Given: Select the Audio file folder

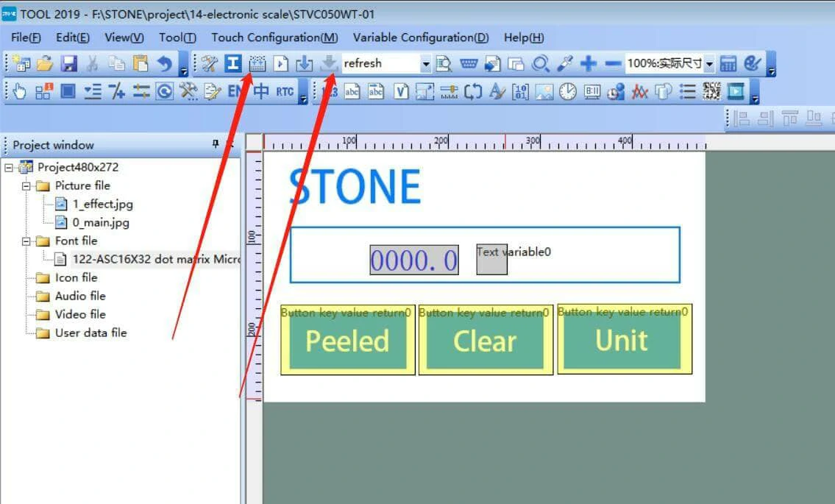Looking at the screenshot, I should tap(80, 297).
